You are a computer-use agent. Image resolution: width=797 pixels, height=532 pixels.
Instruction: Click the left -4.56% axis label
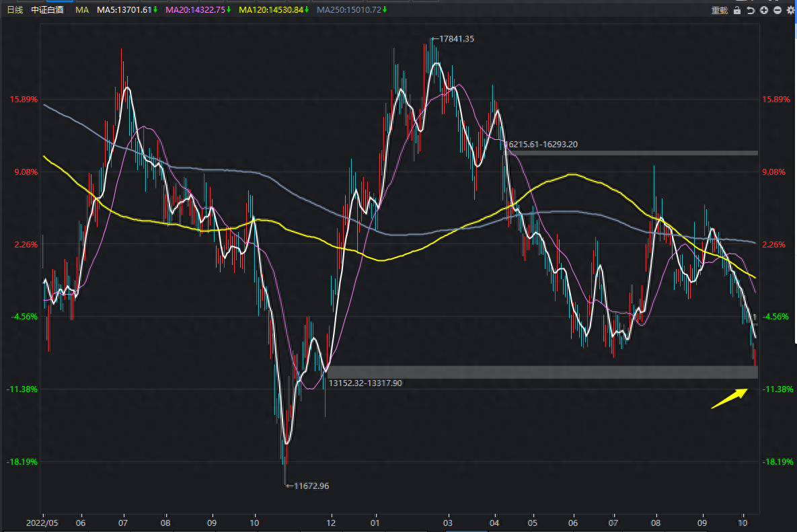tap(24, 317)
